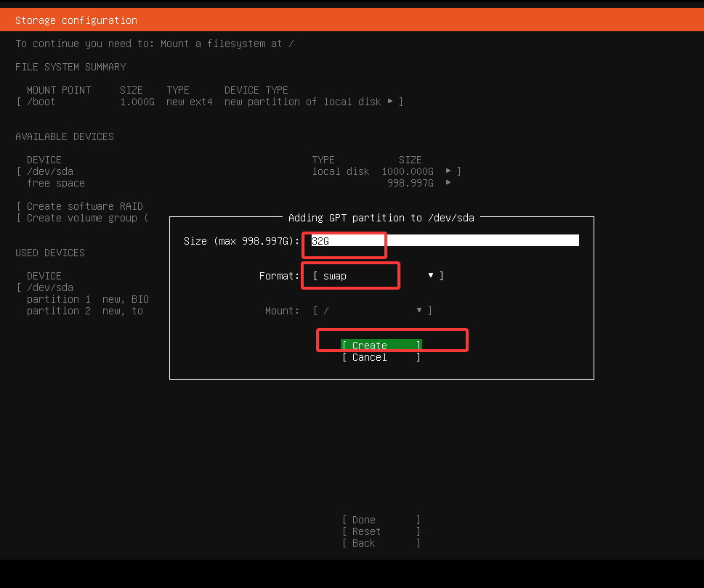Click the Size input field containing 32G
Viewport: 704px width, 588px height.
click(344, 240)
